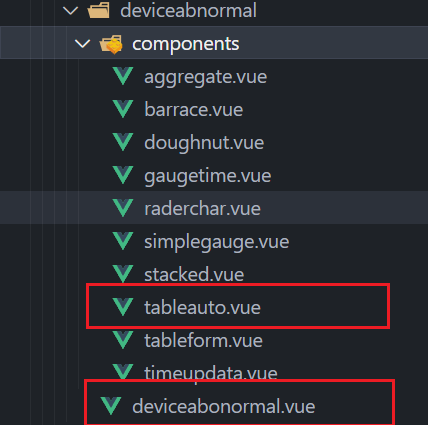Click the Vue icon beside doughnut.vue

click(123, 142)
